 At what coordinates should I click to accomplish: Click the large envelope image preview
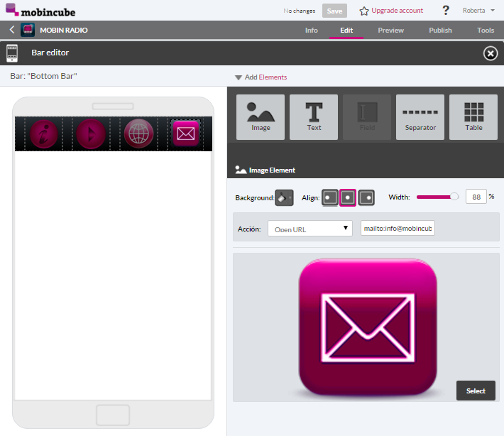368,327
